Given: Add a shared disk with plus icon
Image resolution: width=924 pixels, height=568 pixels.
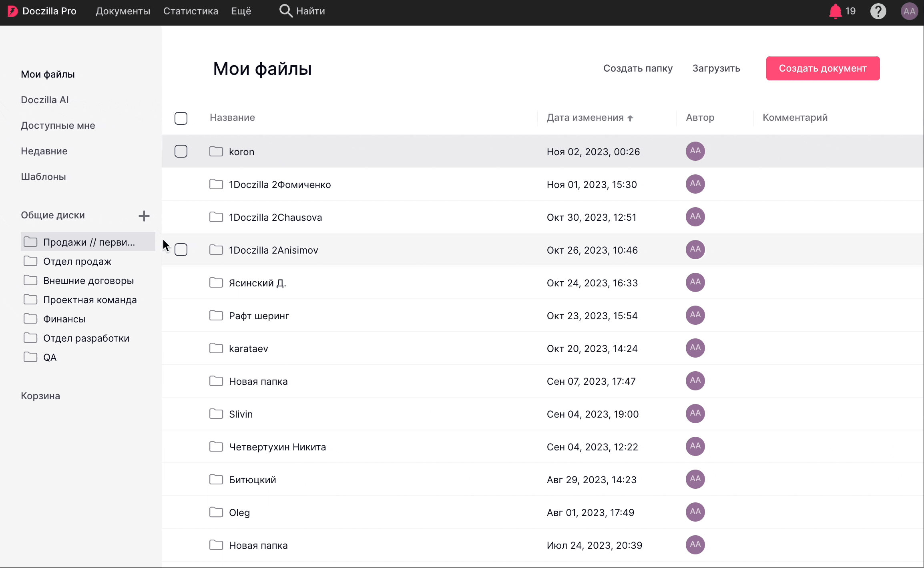Looking at the screenshot, I should click(144, 216).
